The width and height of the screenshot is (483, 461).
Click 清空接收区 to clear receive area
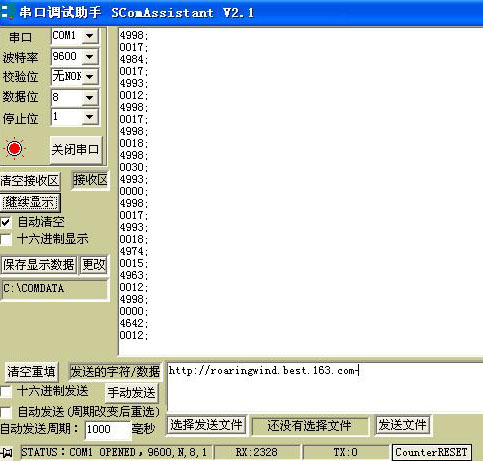pyautogui.click(x=30, y=181)
